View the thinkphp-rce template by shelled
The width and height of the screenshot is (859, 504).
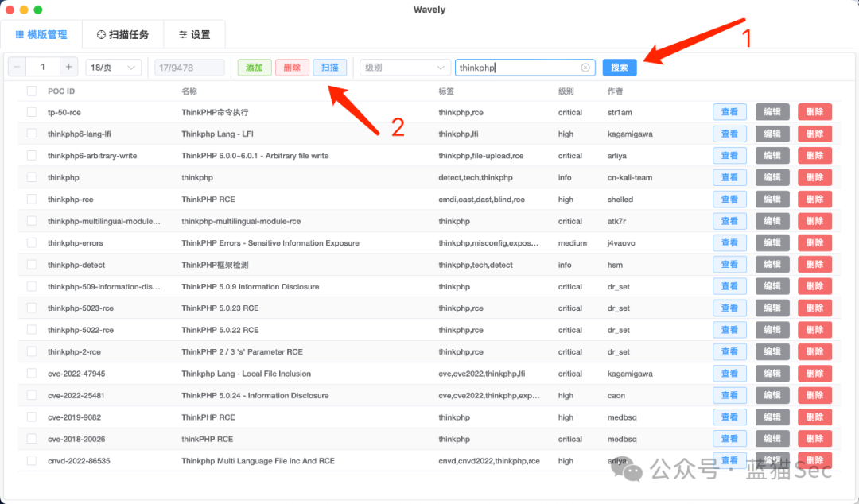(x=729, y=199)
